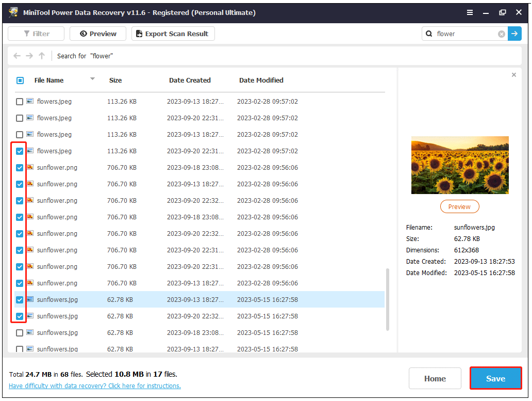Close the preview panel
The width and height of the screenshot is (532, 401).
513,75
